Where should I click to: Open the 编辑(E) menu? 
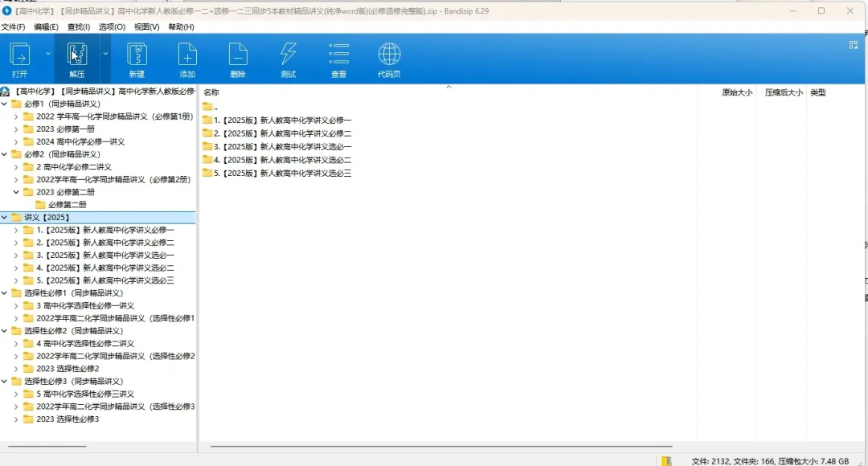[46, 27]
